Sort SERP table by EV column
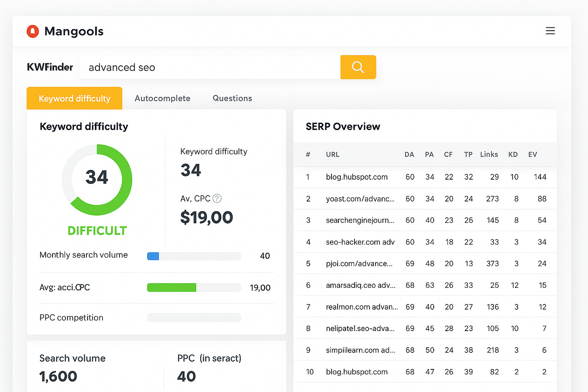 pyautogui.click(x=533, y=155)
